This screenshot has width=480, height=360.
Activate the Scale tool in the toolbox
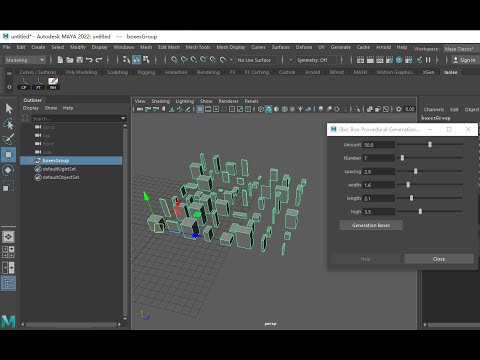[9, 186]
